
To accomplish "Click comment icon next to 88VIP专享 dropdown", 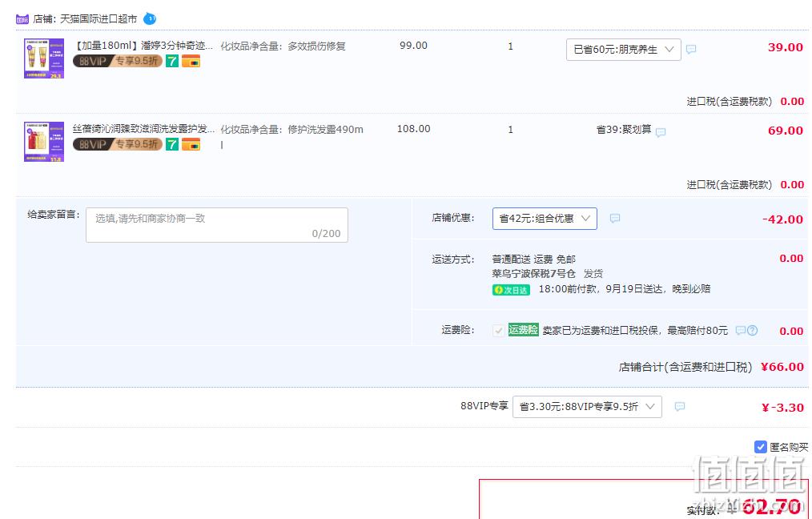I will click(680, 407).
